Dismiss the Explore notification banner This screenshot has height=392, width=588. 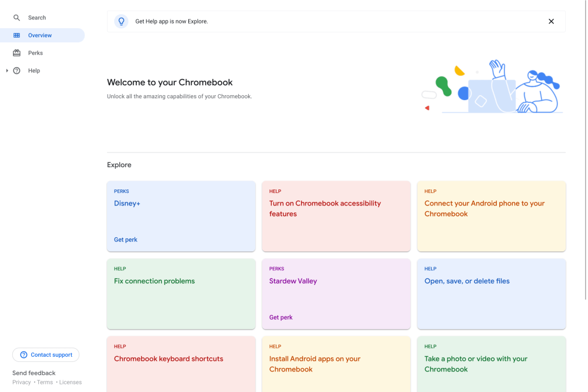pyautogui.click(x=551, y=21)
